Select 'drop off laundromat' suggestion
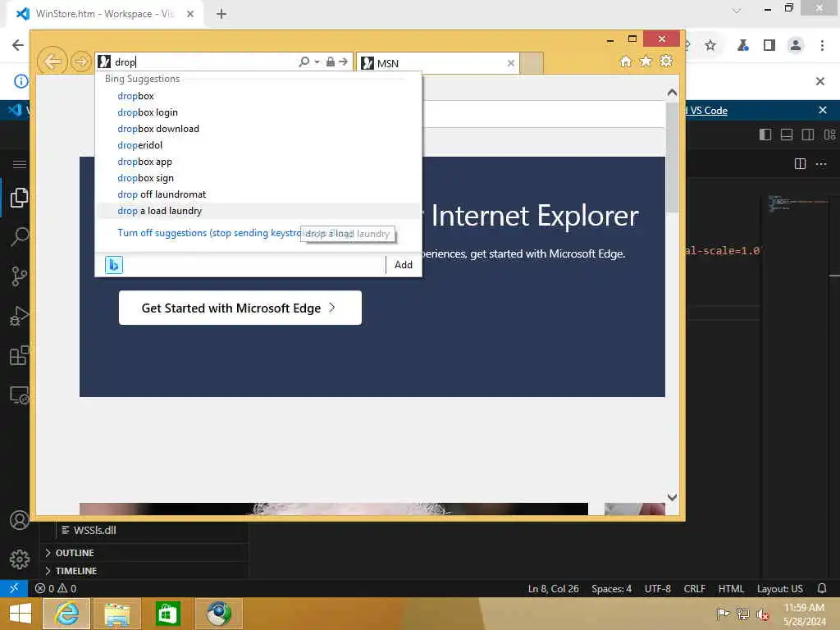 (258, 194)
